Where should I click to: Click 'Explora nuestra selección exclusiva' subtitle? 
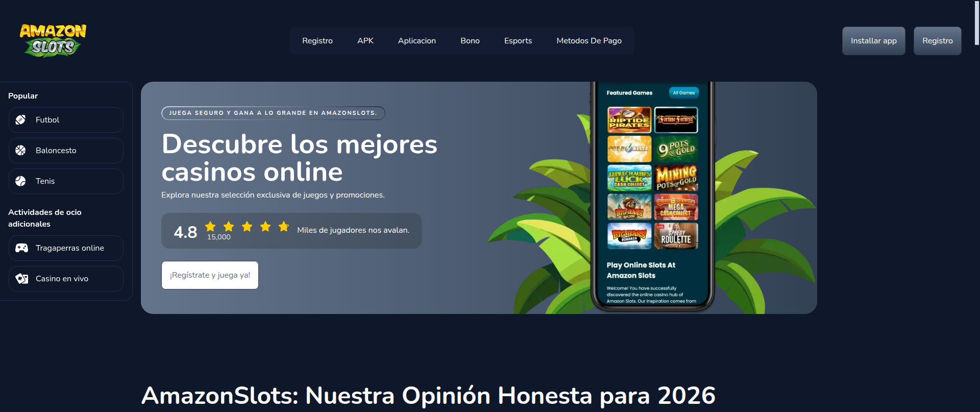[x=273, y=195]
